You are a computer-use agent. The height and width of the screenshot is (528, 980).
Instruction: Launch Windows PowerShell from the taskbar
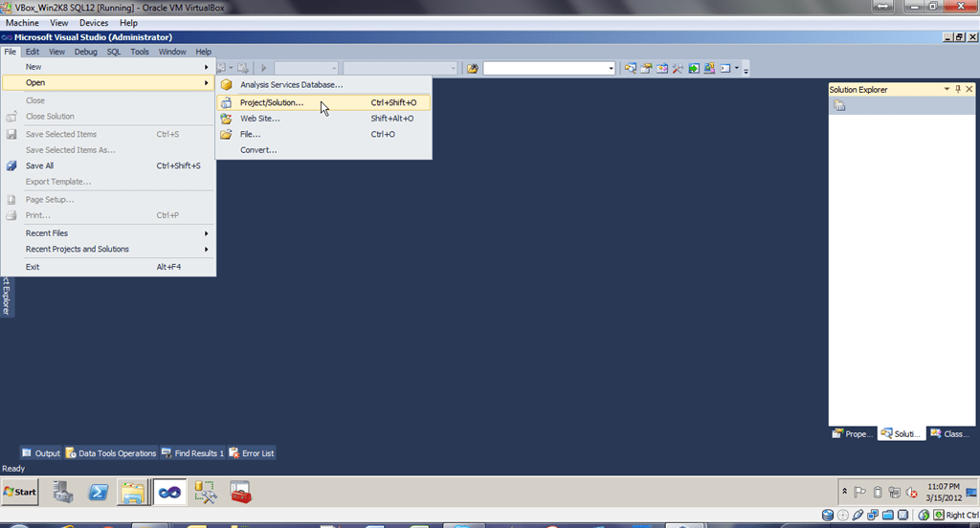point(99,493)
